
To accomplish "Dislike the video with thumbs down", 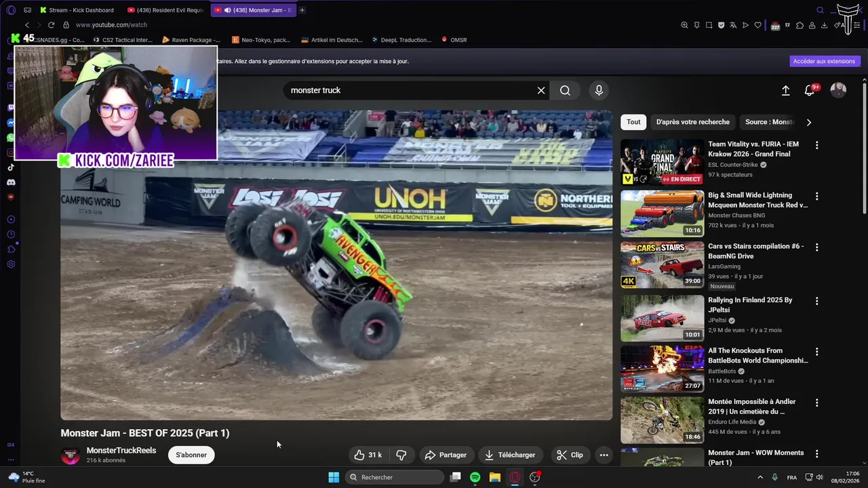I will pos(401,455).
